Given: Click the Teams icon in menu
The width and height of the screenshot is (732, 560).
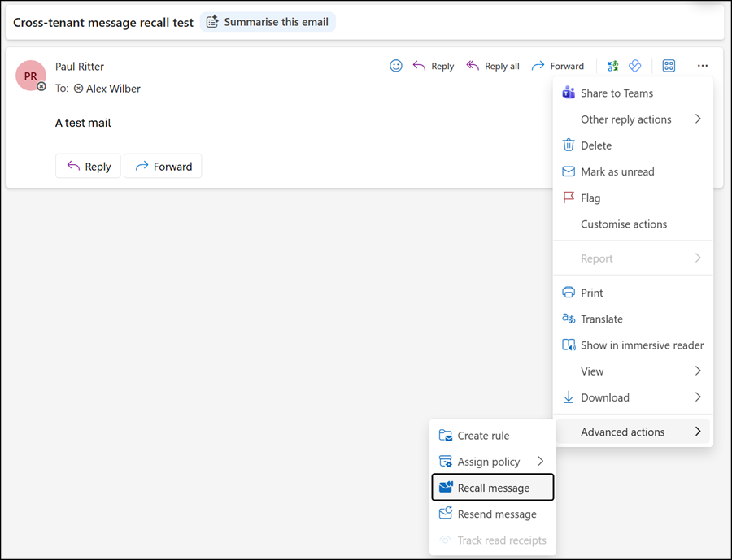Looking at the screenshot, I should click(x=569, y=93).
